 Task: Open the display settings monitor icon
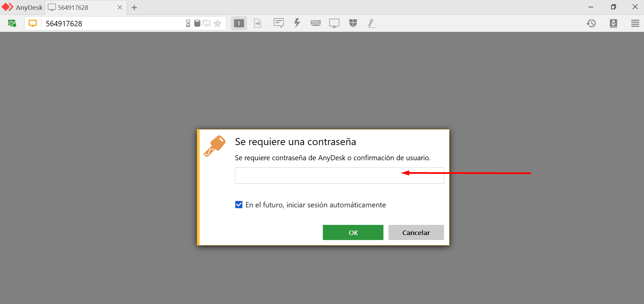coord(334,23)
